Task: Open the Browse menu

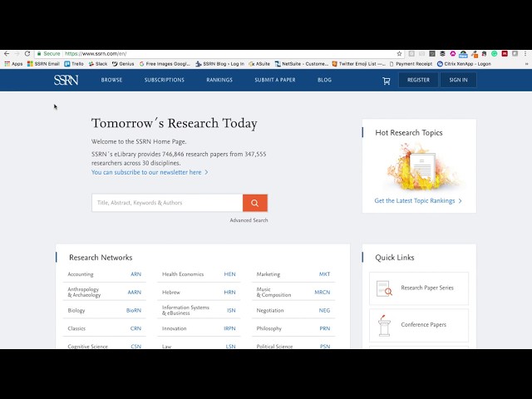Action: (111, 80)
